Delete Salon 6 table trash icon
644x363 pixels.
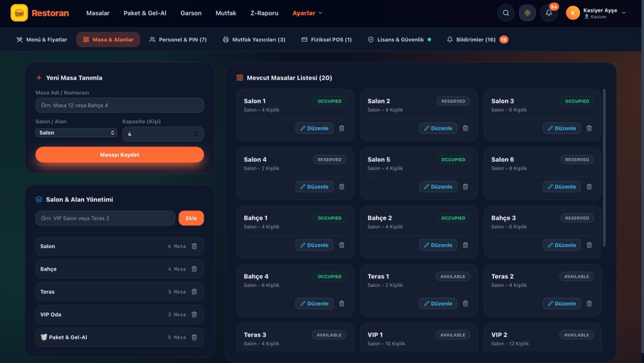(x=589, y=187)
